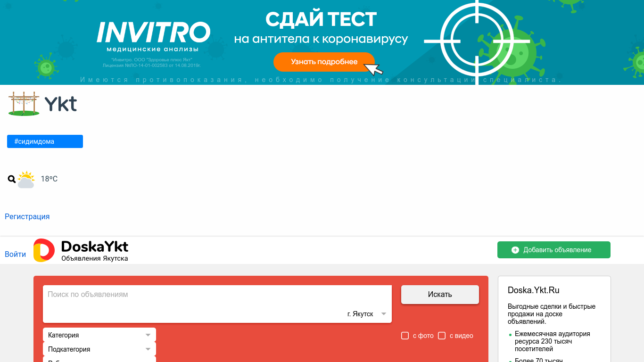Expand the Категория dropdown
Image resolution: width=644 pixels, height=362 pixels.
(x=99, y=335)
